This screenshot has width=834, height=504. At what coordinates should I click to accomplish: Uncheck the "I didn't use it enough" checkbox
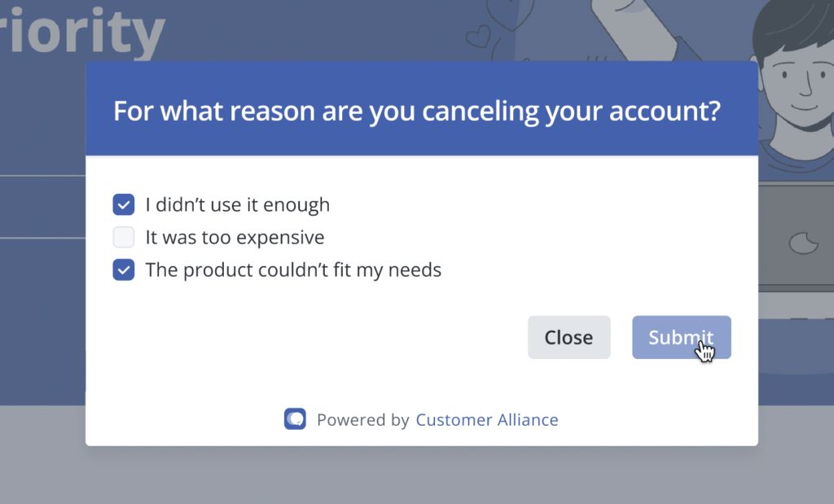click(x=124, y=204)
